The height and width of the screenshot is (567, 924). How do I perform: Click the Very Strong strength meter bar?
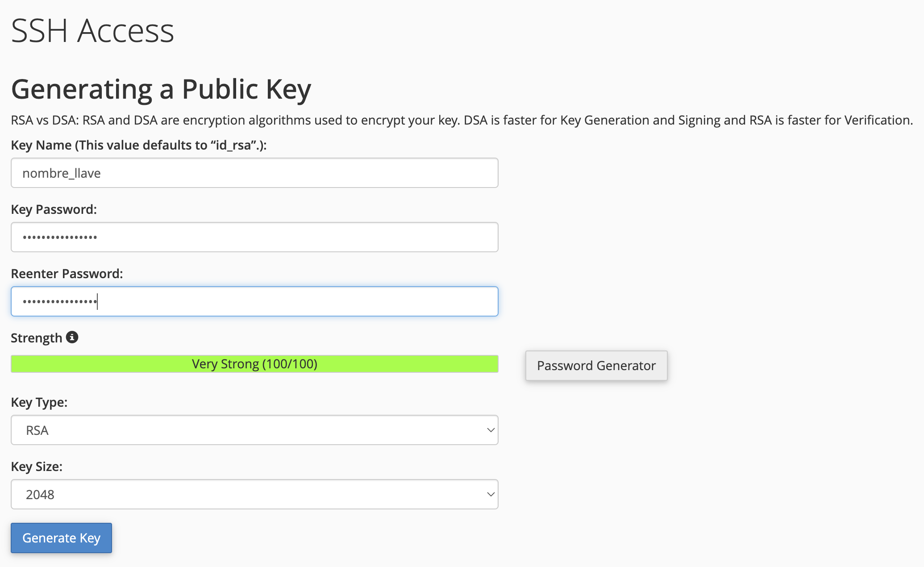(x=254, y=364)
